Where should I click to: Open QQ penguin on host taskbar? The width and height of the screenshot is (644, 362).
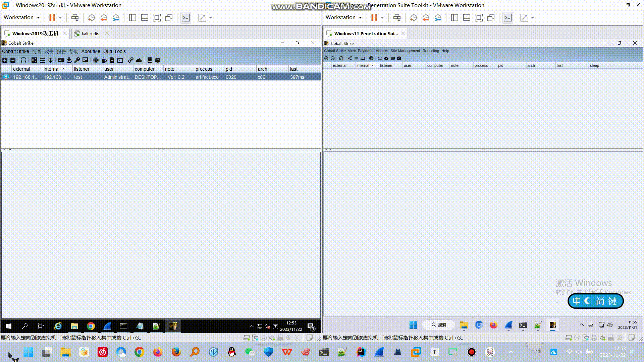tap(231, 352)
